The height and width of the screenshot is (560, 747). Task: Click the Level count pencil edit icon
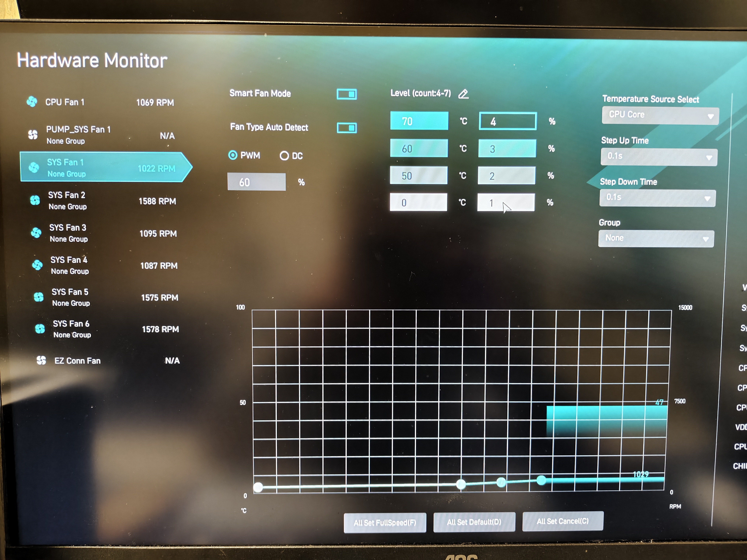(463, 94)
